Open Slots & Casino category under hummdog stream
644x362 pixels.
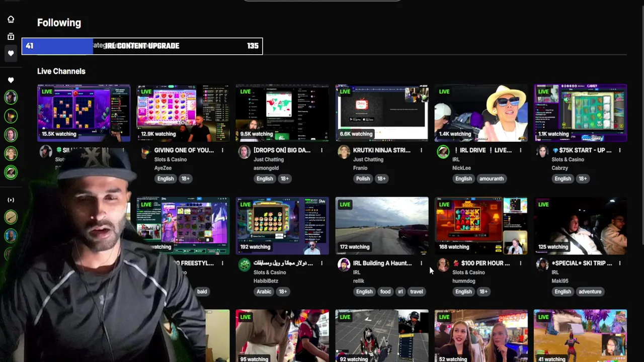coord(468,273)
